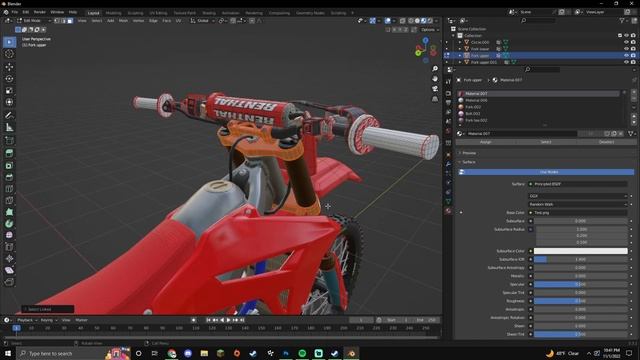Select the Poly Build tool
The image size is (640, 360).
click(9, 212)
